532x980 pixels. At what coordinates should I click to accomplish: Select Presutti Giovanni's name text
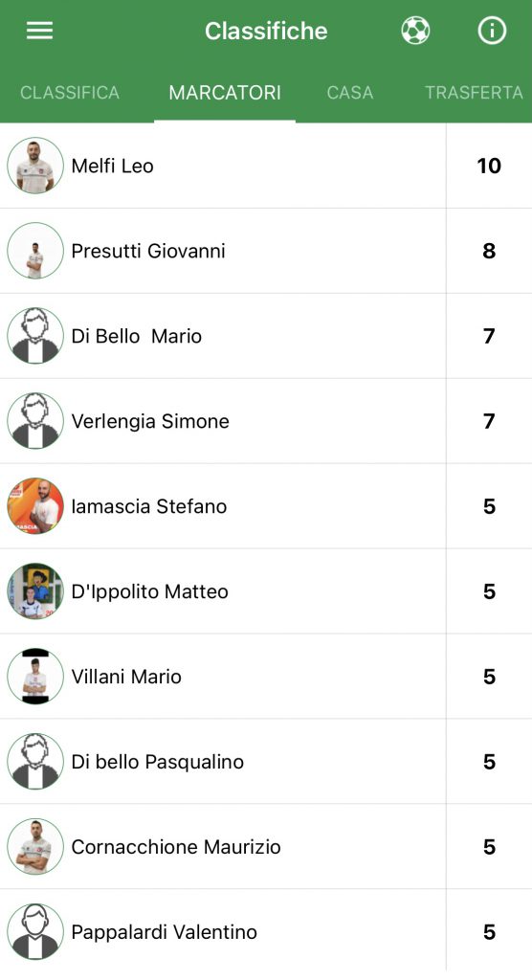click(148, 251)
